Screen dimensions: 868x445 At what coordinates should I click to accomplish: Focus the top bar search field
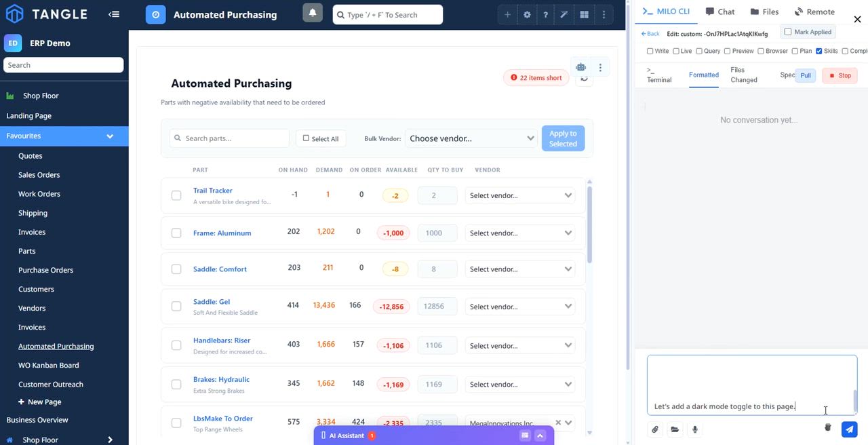(x=388, y=14)
